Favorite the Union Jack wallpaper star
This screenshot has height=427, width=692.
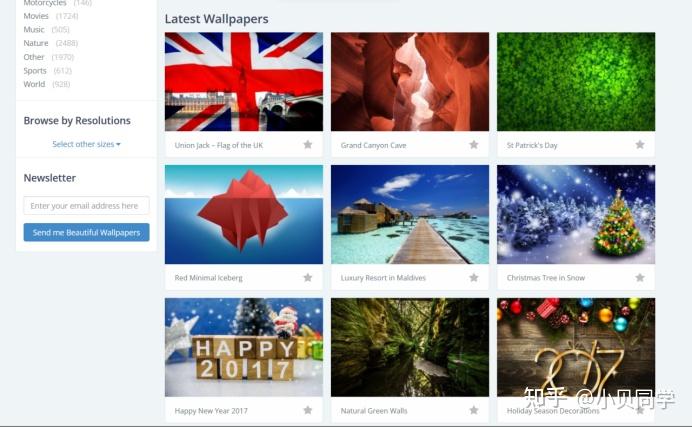[x=308, y=145]
